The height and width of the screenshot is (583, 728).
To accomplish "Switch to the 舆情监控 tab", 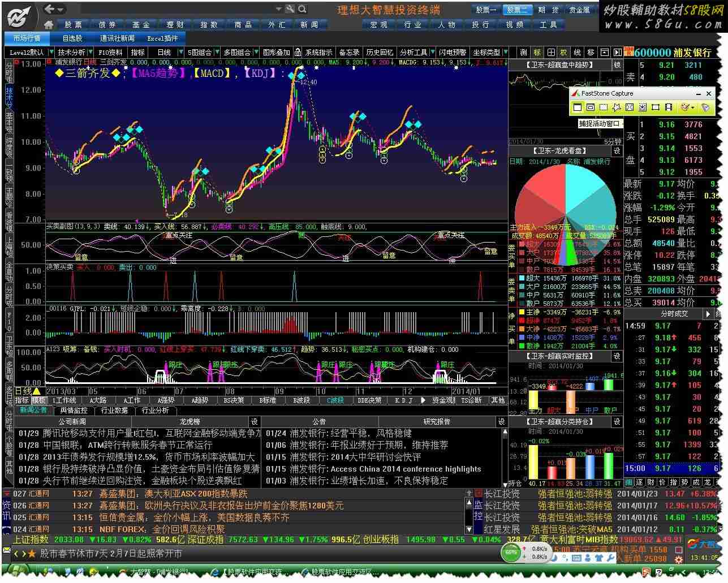I will pos(74,411).
